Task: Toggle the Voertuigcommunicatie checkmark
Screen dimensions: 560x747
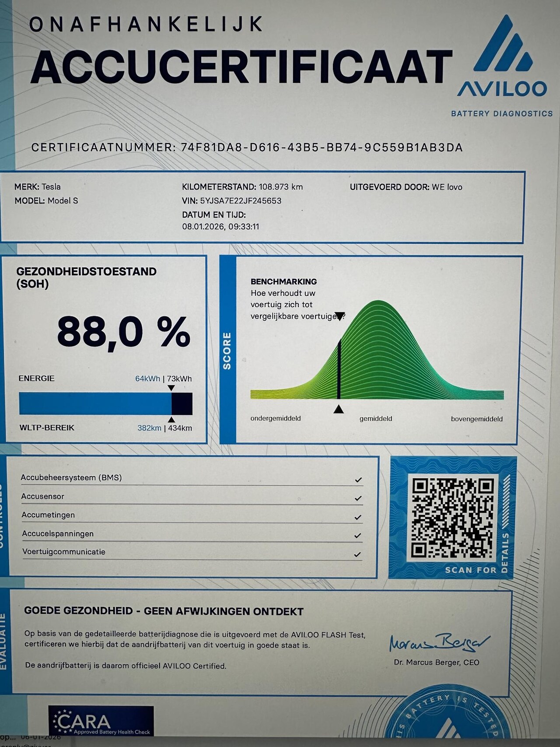Action: pos(357,554)
